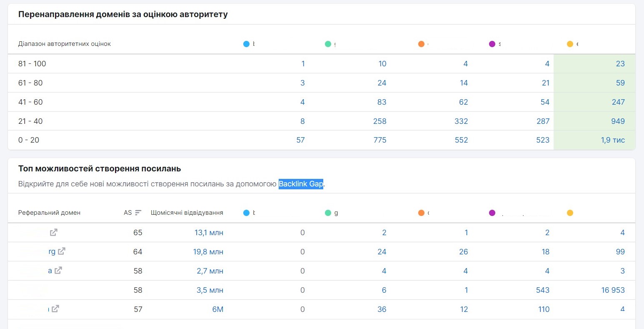Open value 1,9 тис in 0 - 20 row
Viewport: 644px width, 329px height.
pyautogui.click(x=613, y=140)
